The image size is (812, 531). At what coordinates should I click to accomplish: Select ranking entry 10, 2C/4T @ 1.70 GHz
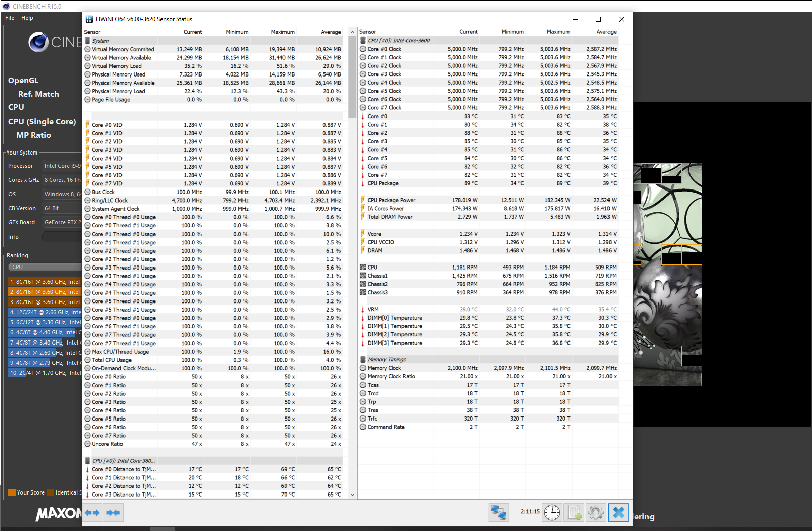click(45, 373)
